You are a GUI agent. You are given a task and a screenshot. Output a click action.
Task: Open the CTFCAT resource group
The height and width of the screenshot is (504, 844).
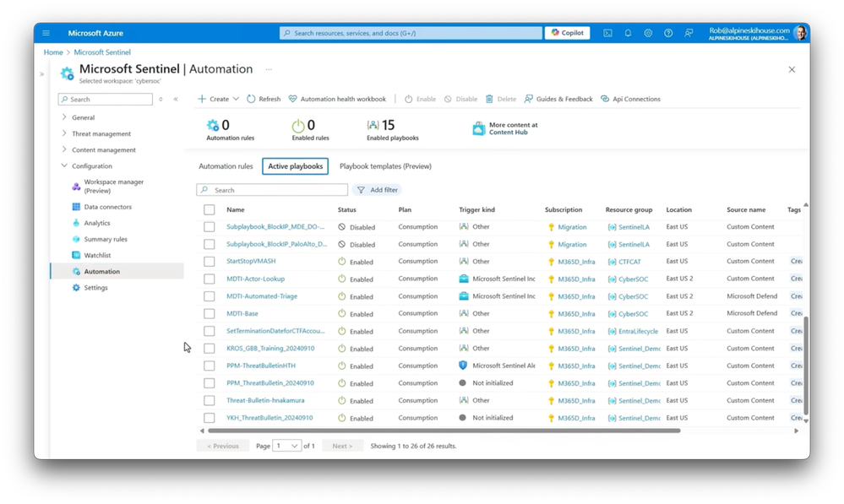pyautogui.click(x=629, y=262)
